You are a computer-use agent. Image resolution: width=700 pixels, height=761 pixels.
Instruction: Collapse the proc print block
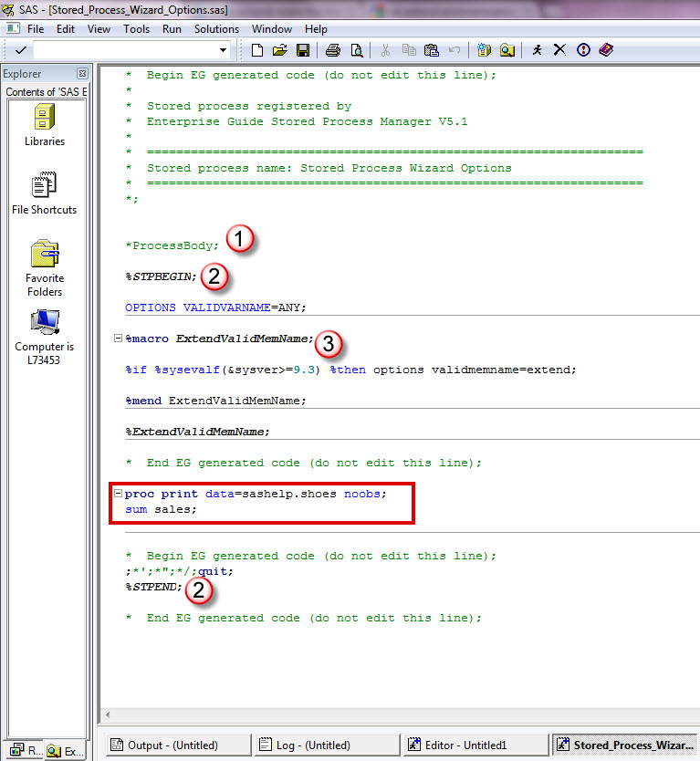(118, 493)
